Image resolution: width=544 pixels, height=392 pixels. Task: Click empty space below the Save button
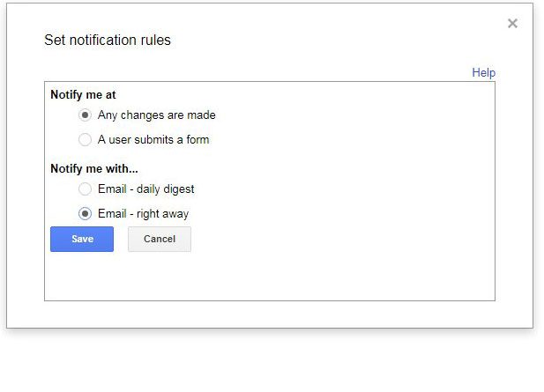pos(82,277)
